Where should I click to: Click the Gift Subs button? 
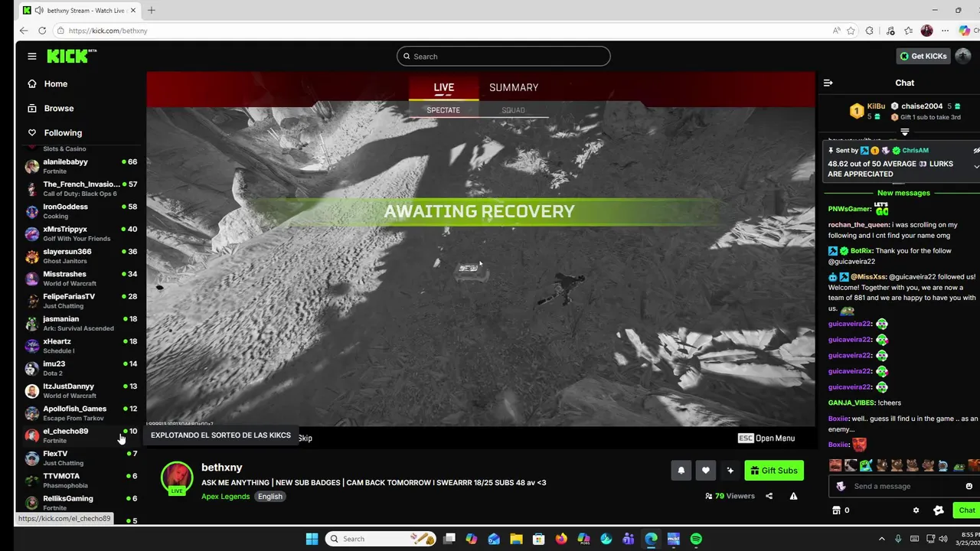774,471
